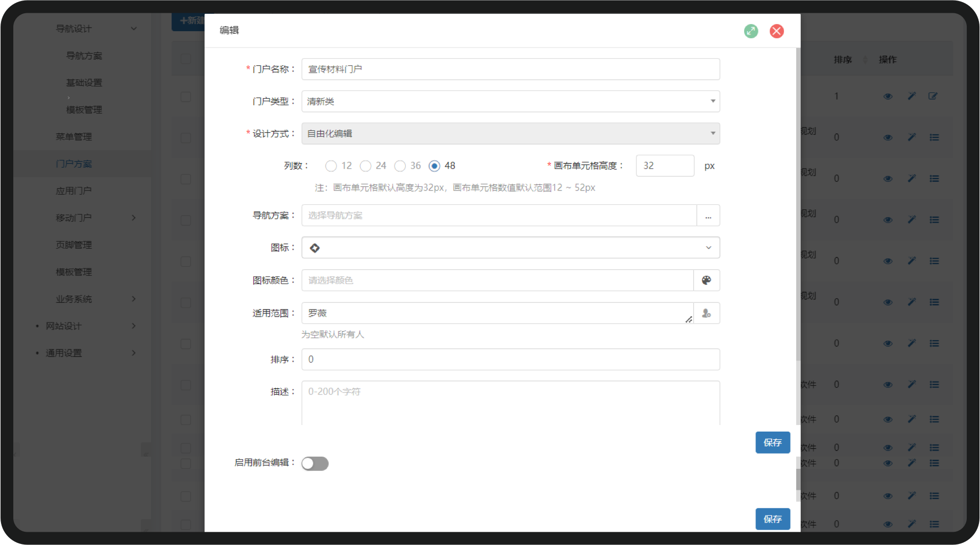Click the 图标颜色 color input field
Image resolution: width=980 pixels, height=545 pixels.
coord(498,280)
